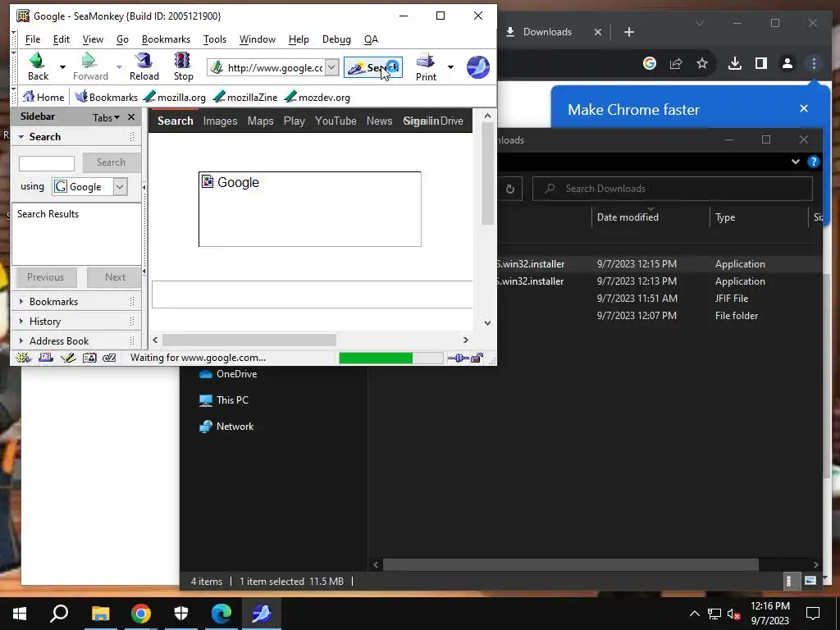840x630 pixels.
Task: Open the Windows Start button
Action: pos(20,614)
